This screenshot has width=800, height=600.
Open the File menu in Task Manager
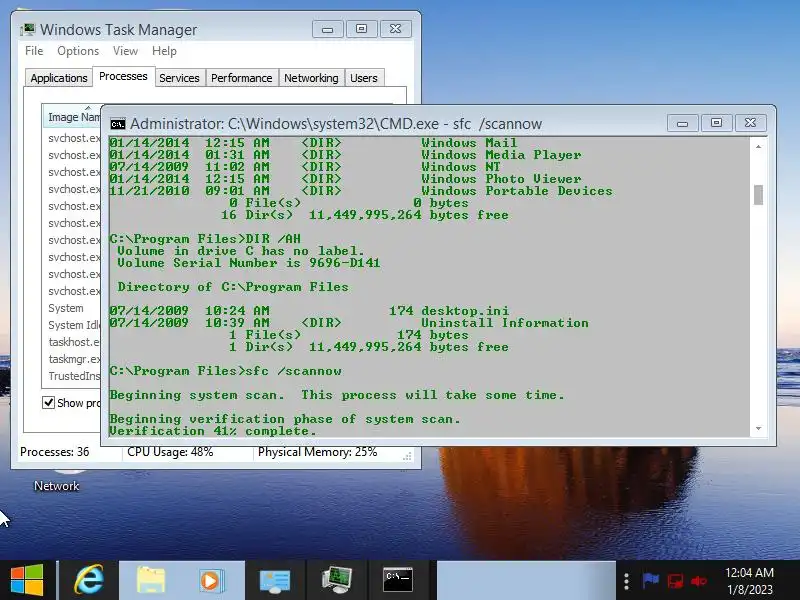[34, 51]
